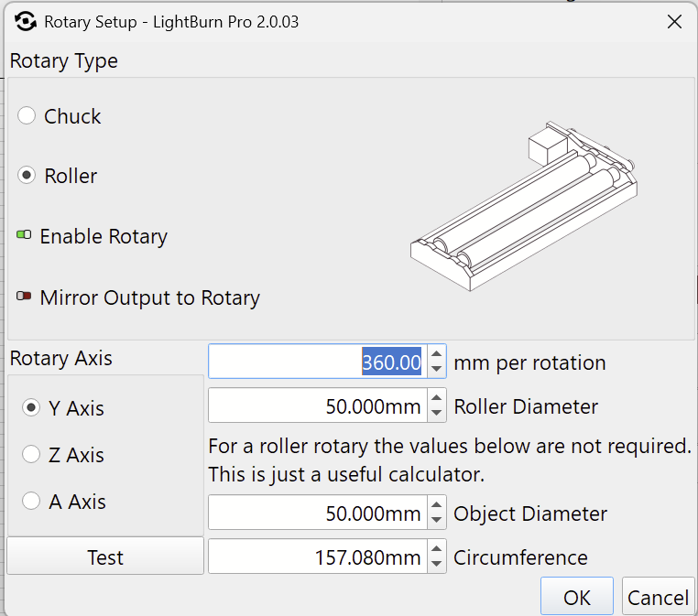698x616 pixels.
Task: Choose Z Axis as rotary axis
Action: tap(31, 454)
